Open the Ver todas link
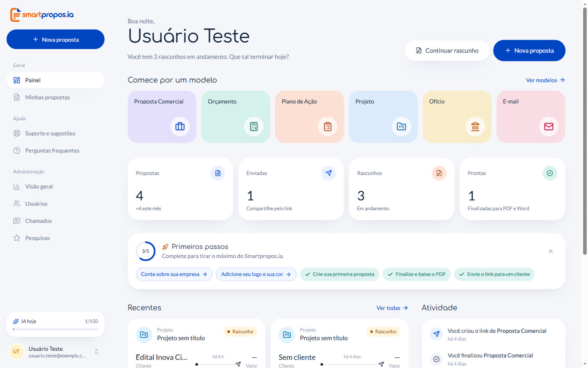The width and height of the screenshot is (588, 368). click(392, 308)
